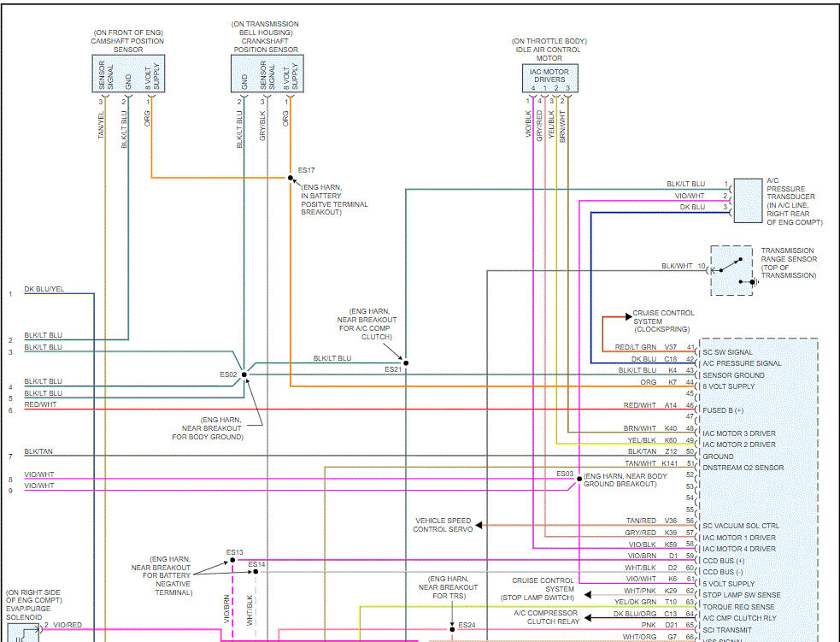Screen dimensions: 840x642
Task: Select the 5 VOLT SUPPLY pin label
Action: [x=729, y=584]
